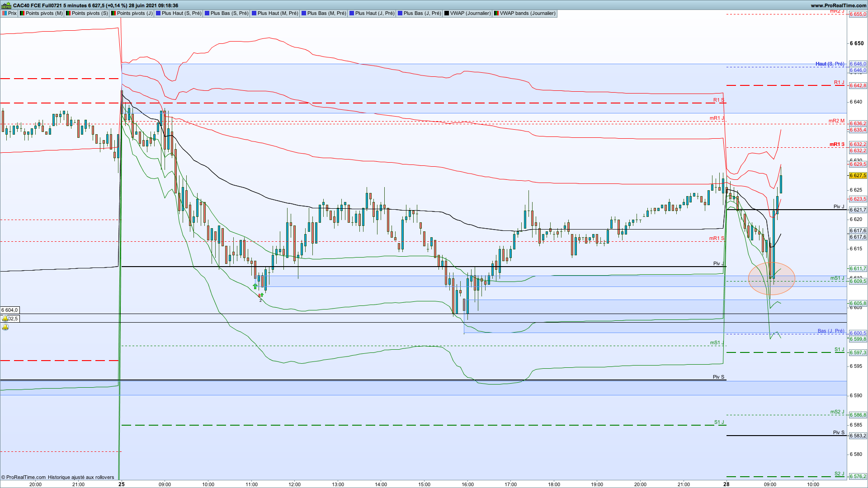Open the Points pivots (J) indicator settings

(135, 14)
